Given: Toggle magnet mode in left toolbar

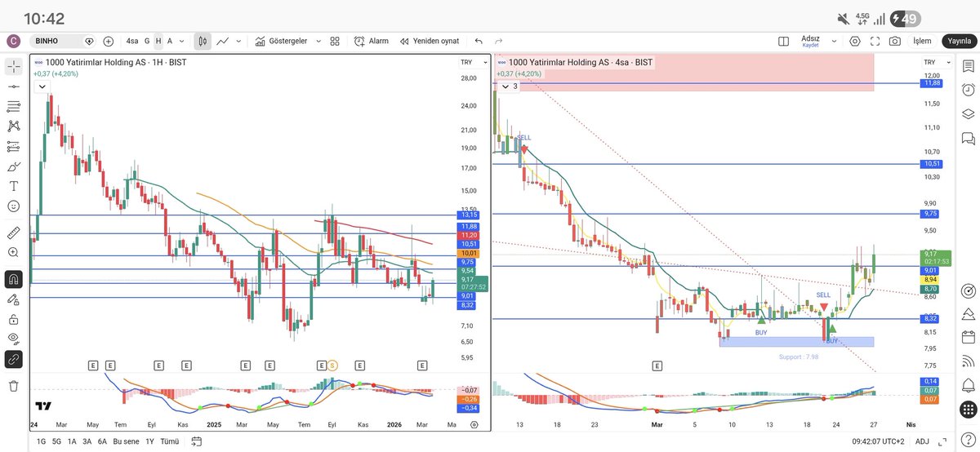Looking at the screenshot, I should 13,280.
